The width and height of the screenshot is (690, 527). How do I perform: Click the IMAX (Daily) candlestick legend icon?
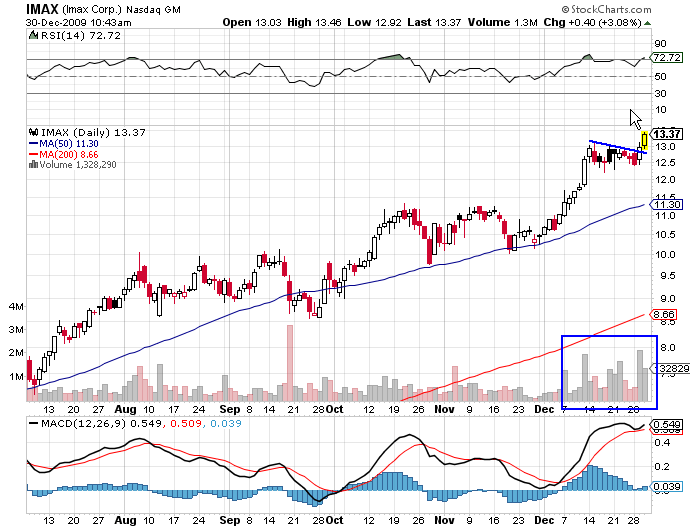coord(33,131)
